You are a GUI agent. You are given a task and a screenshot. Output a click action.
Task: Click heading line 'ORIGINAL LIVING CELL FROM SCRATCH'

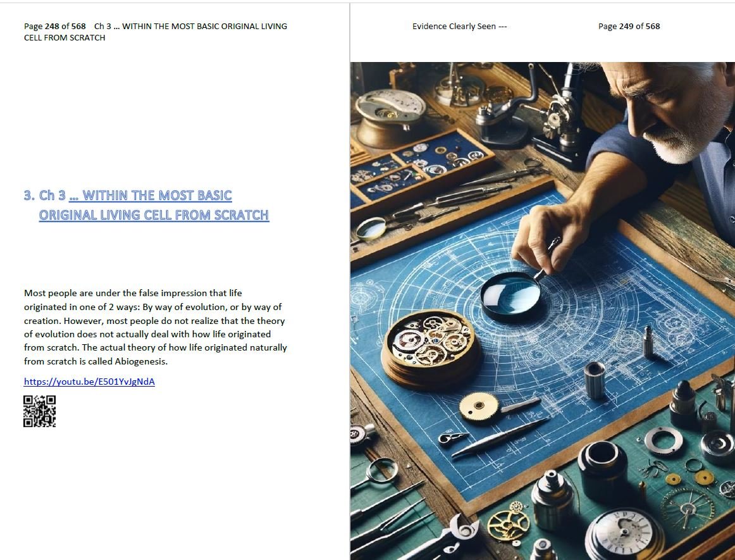click(x=154, y=215)
